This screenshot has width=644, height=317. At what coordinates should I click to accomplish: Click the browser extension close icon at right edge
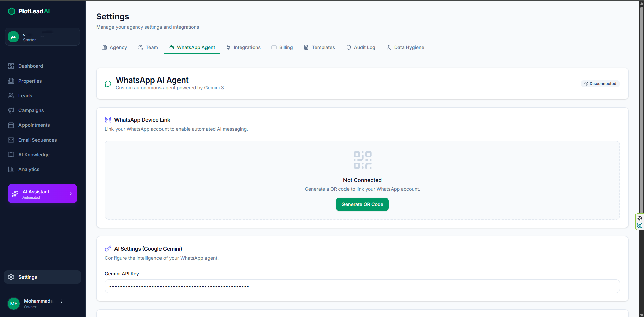tap(640, 218)
